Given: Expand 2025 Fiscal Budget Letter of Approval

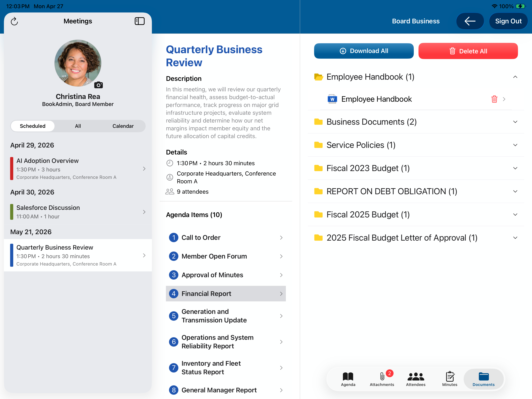Looking at the screenshot, I should pos(515,237).
